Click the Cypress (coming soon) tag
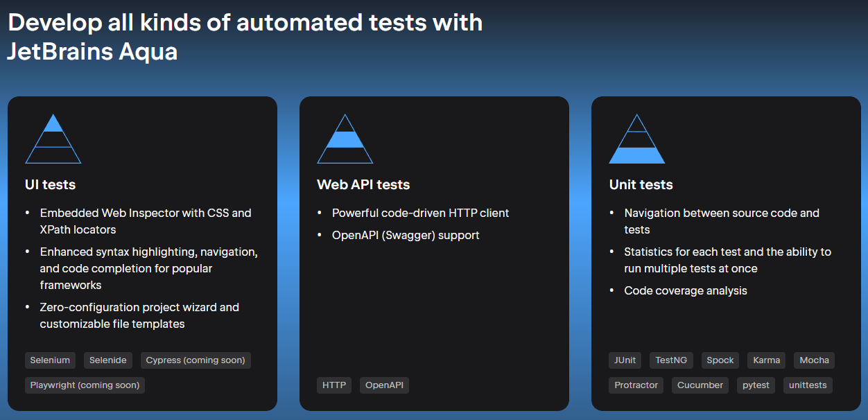Screen dimensions: 868x420 pyautogui.click(x=196, y=360)
